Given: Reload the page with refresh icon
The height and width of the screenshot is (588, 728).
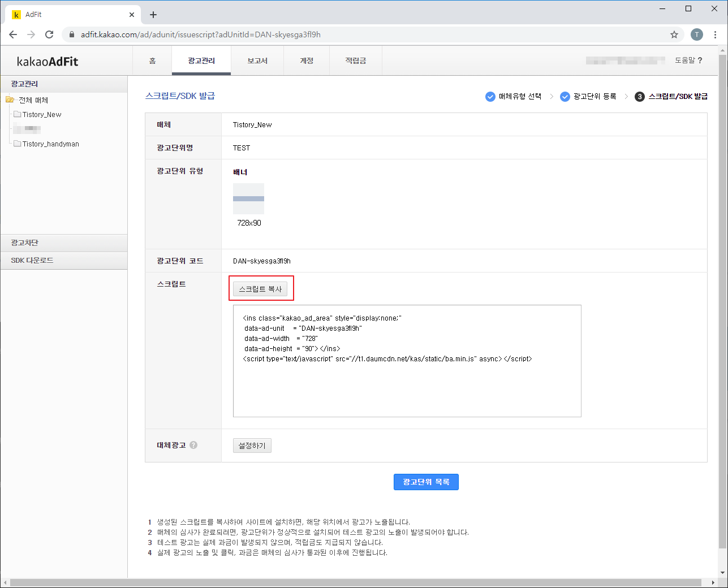Looking at the screenshot, I should (49, 34).
